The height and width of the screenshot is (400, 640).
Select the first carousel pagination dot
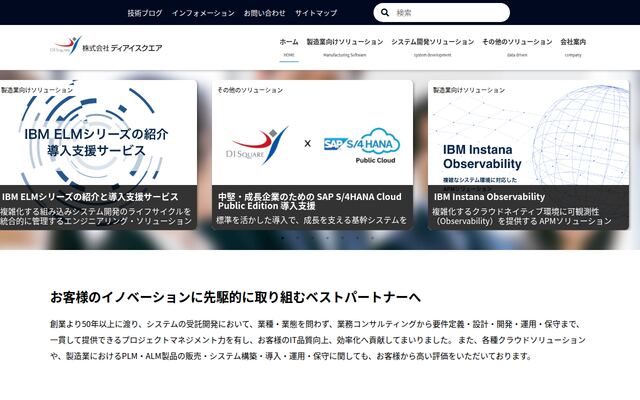[x=282, y=238]
